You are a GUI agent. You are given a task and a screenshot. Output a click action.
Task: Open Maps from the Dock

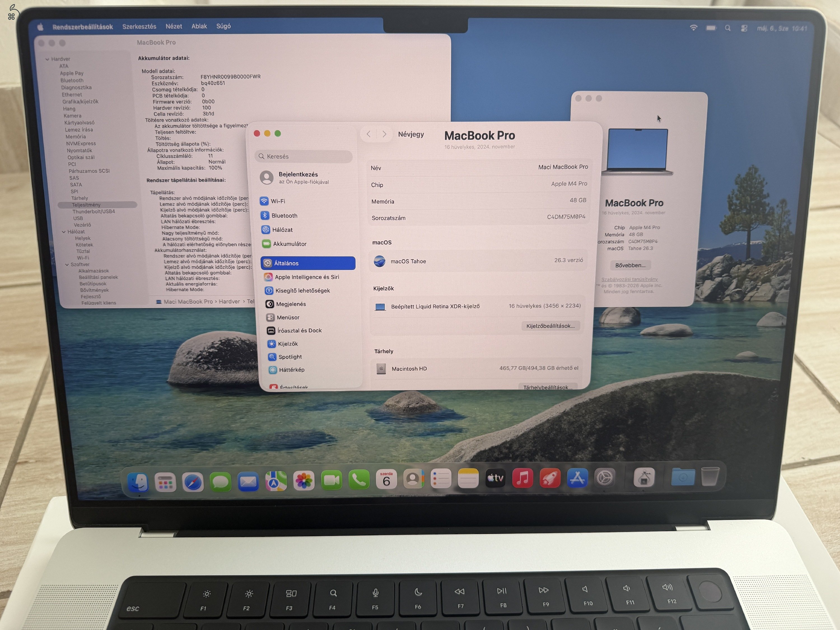276,481
